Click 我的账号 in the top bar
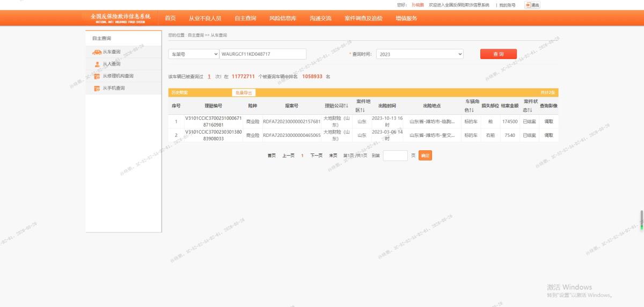 click(x=507, y=5)
